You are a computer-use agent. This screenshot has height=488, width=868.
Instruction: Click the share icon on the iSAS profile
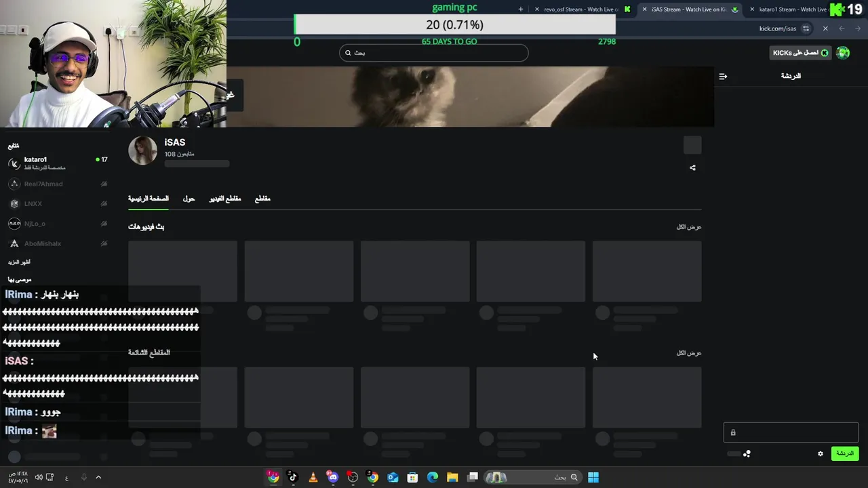click(x=692, y=167)
